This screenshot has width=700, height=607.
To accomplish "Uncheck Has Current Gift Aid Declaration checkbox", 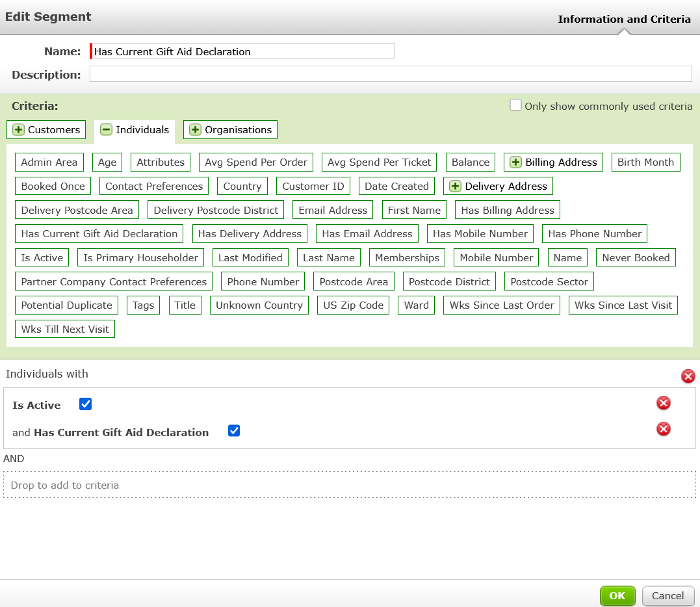I will (x=234, y=431).
